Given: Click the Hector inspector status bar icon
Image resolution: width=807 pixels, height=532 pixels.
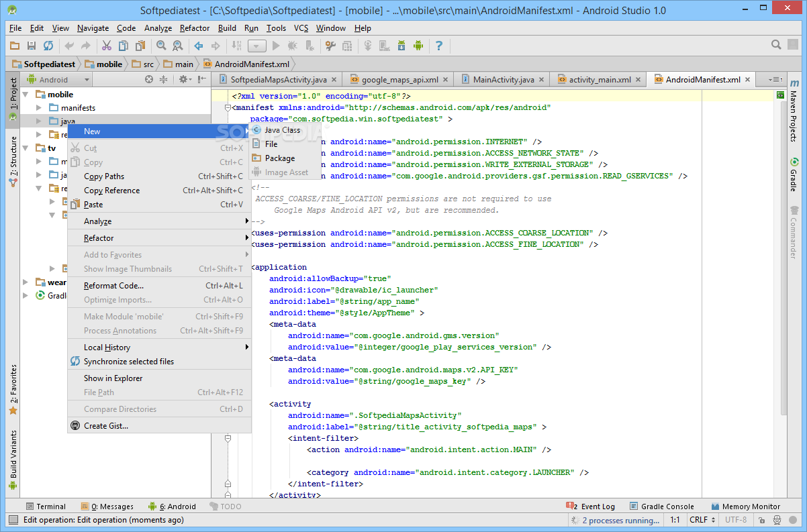Looking at the screenshot, I should tap(777, 520).
